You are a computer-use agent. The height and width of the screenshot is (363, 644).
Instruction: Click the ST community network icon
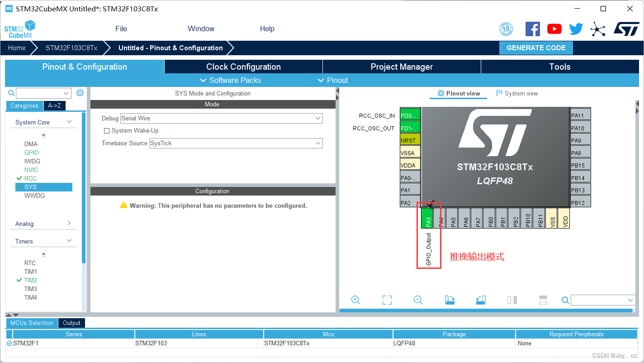click(x=598, y=29)
